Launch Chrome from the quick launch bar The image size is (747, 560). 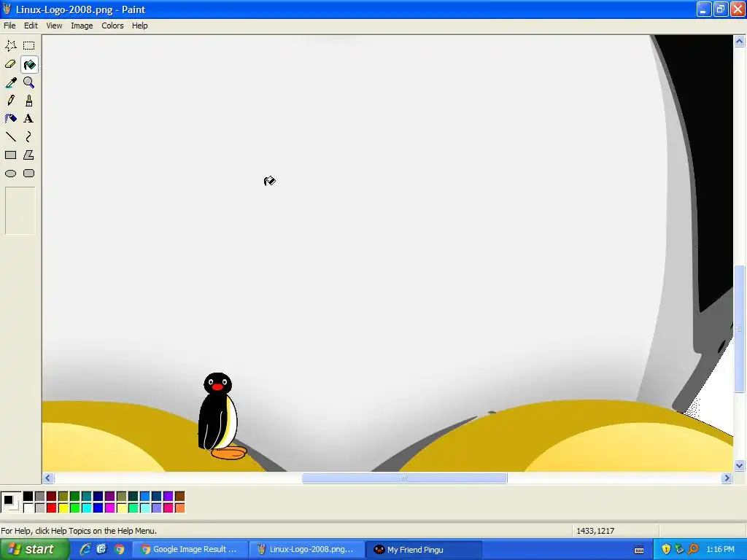point(119,550)
